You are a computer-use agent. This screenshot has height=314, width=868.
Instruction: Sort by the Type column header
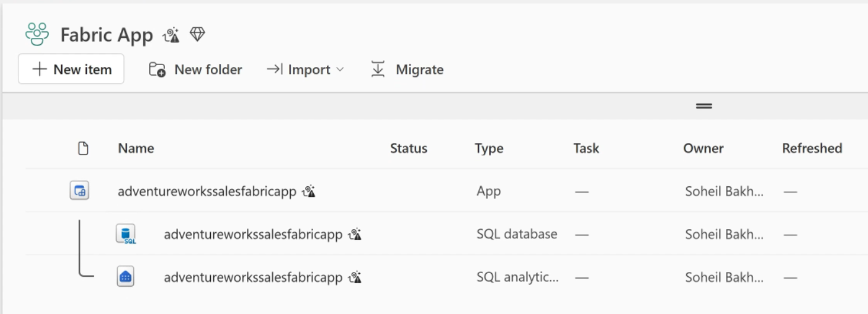[x=489, y=148]
